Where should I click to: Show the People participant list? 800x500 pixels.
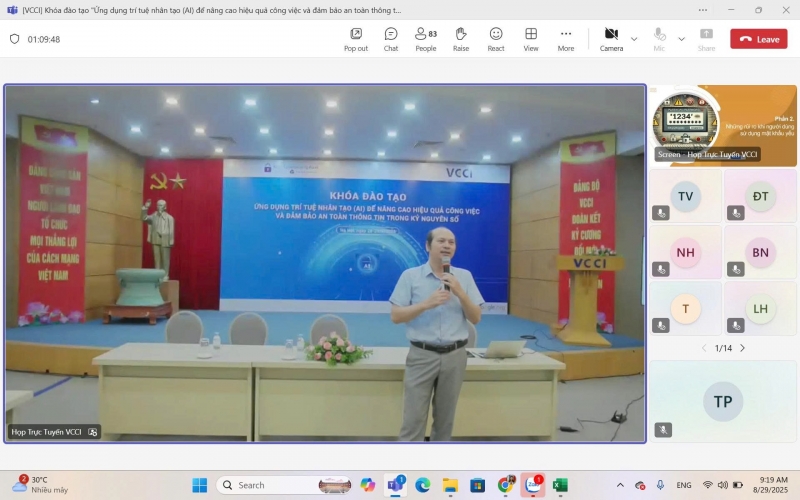pos(426,38)
